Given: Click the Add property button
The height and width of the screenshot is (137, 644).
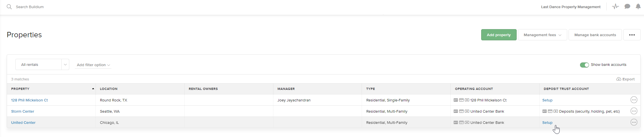Looking at the screenshot, I should point(498,35).
